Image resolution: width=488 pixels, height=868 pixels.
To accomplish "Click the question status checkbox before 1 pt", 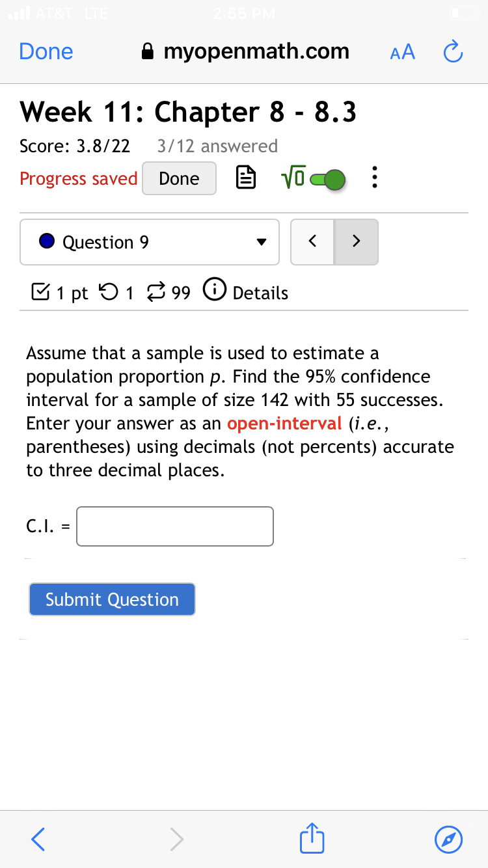I will 39,292.
